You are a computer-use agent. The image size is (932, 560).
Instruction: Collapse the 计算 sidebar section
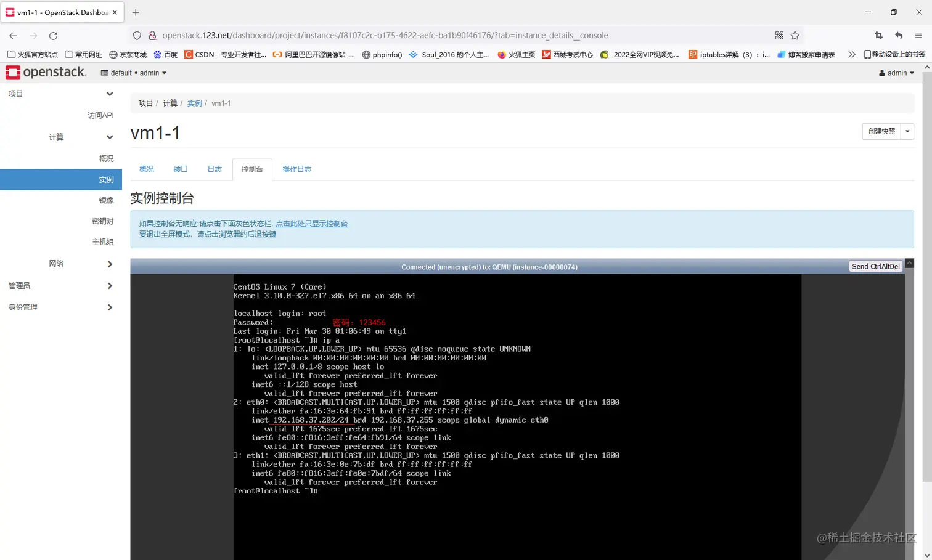(x=61, y=137)
